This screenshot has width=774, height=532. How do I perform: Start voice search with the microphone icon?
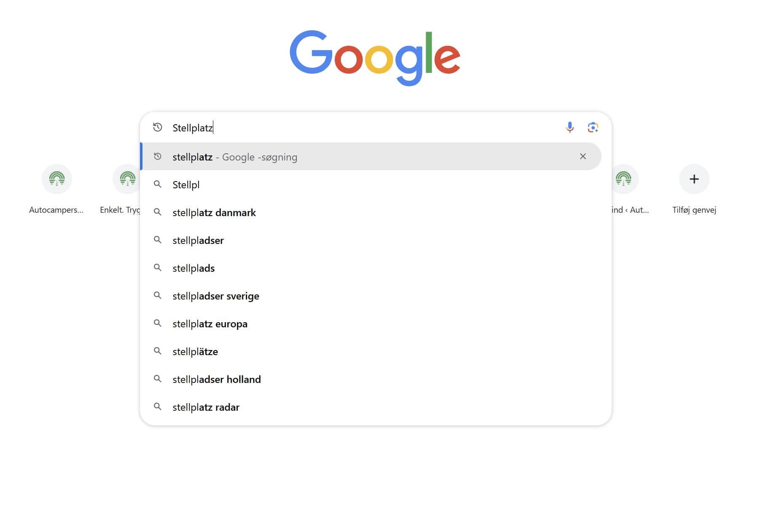(570, 127)
